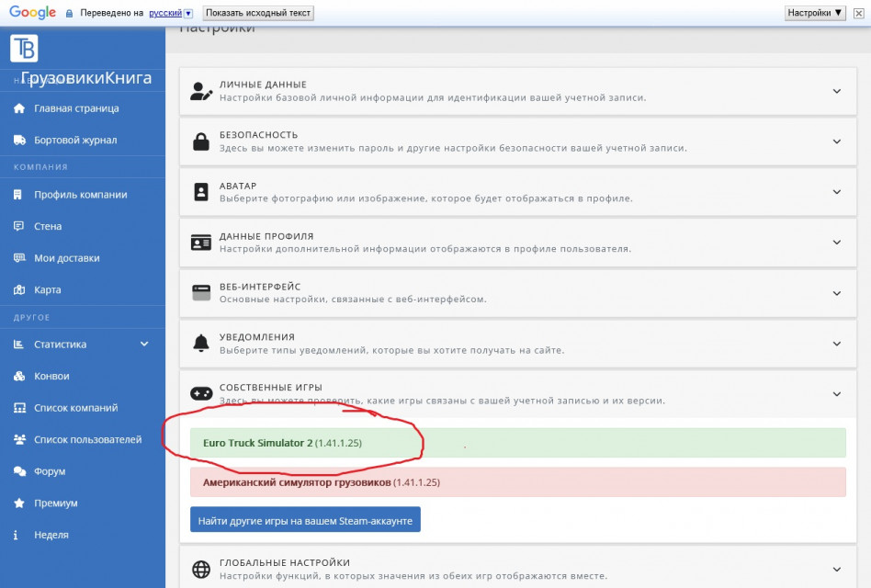
Task: Click the Премиум star icon
Action: pos(18,503)
